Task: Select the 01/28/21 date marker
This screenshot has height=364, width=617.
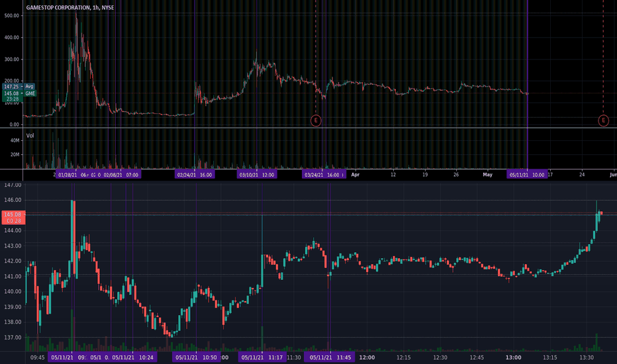Action: click(68, 175)
